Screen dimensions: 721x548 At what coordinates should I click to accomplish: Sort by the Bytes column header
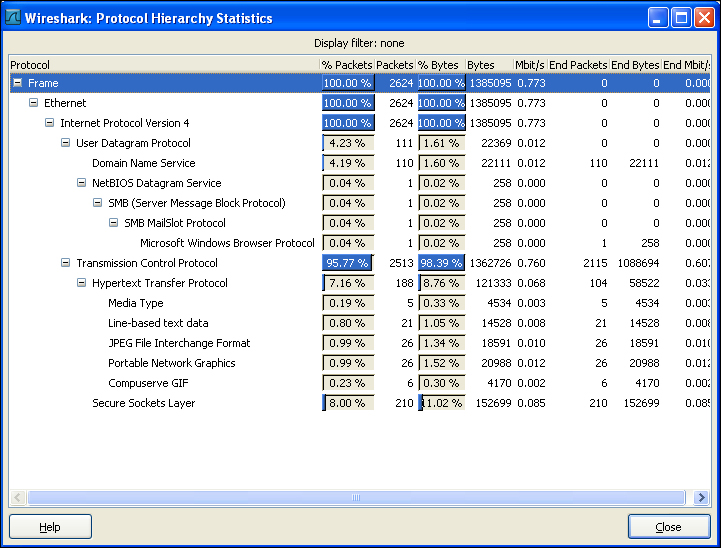[x=489, y=65]
